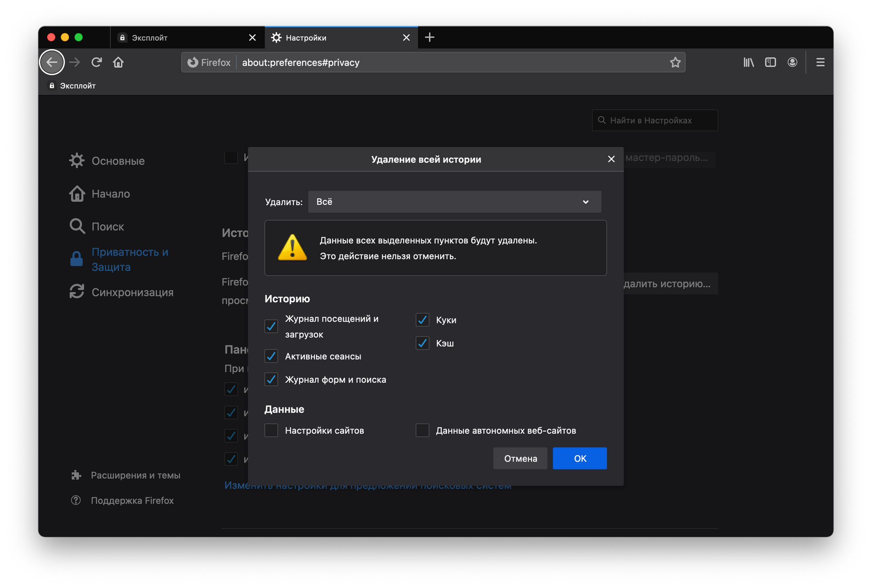Click the back navigation arrow

click(52, 62)
